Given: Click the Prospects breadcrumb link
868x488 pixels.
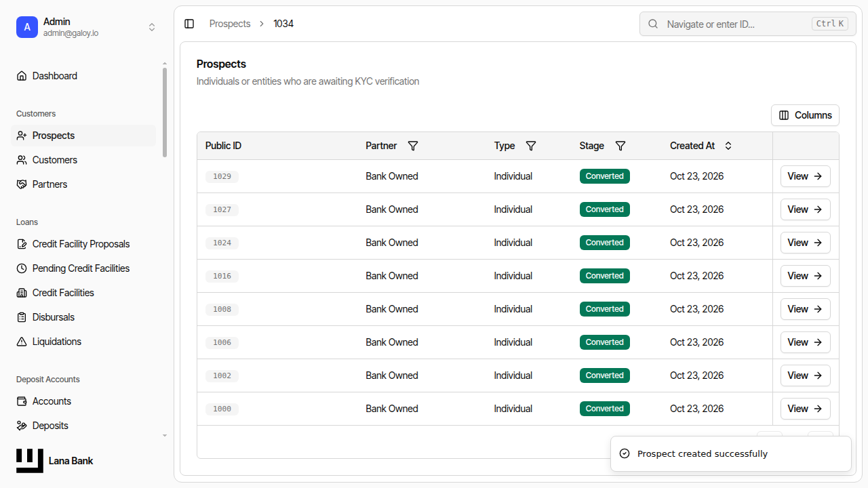Looking at the screenshot, I should point(230,24).
